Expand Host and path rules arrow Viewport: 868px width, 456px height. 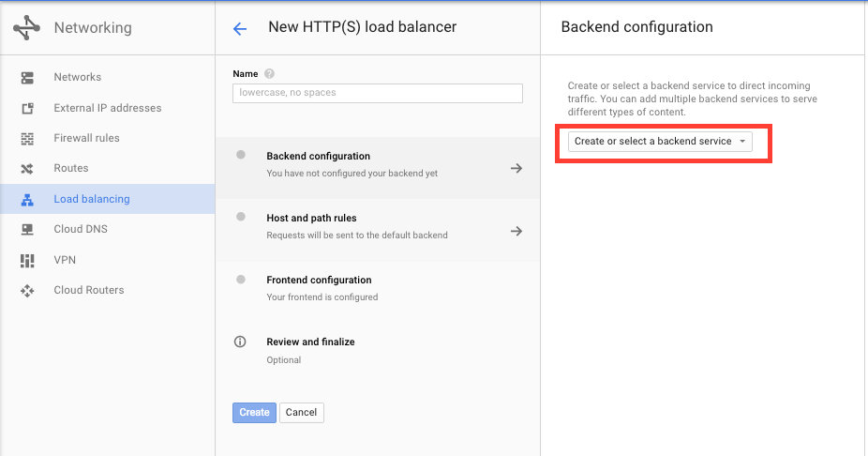pyautogui.click(x=516, y=231)
